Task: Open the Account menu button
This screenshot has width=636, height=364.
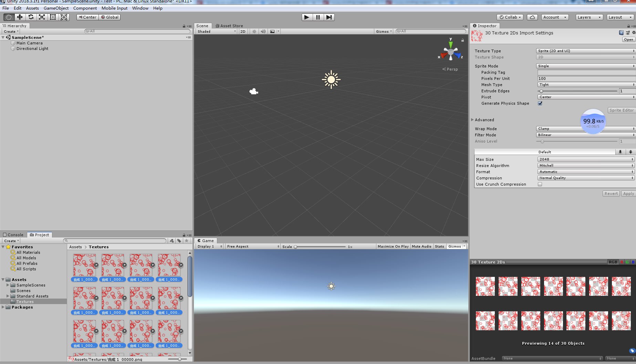Action: point(554,17)
